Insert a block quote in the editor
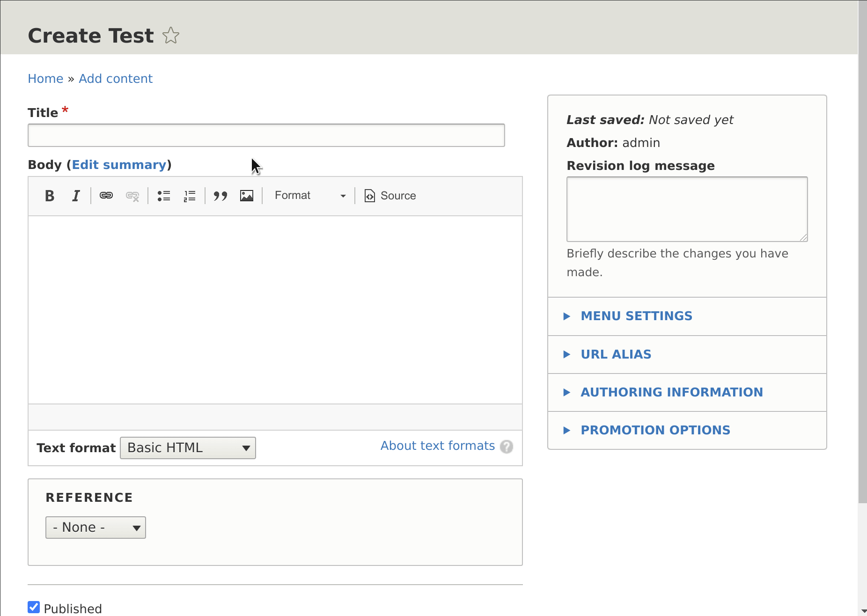This screenshot has width=867, height=616. click(220, 196)
